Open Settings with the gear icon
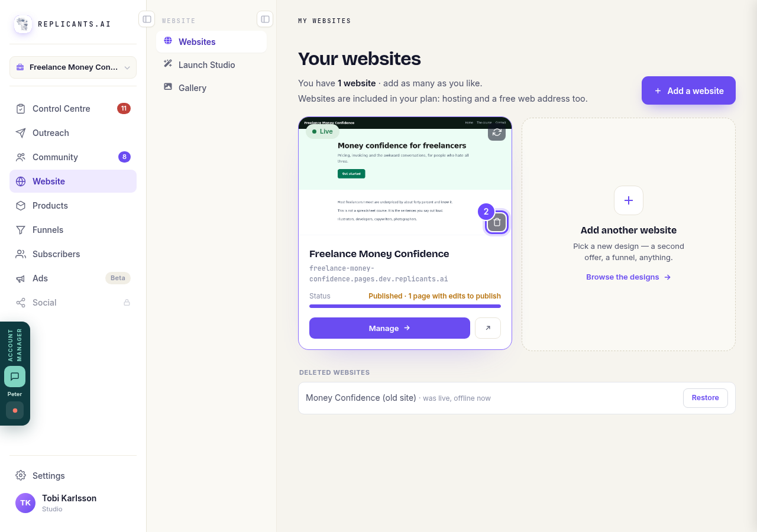The width and height of the screenshot is (757, 532). [21, 475]
